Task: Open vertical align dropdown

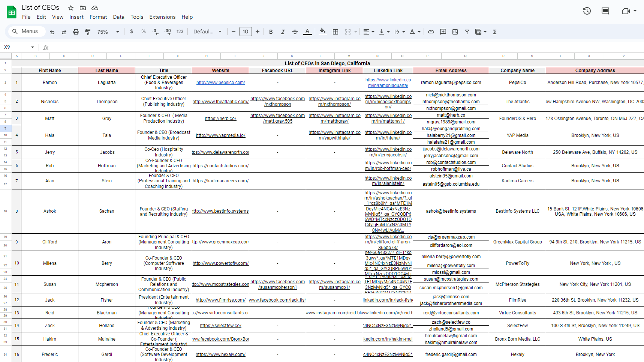Action: (x=385, y=32)
